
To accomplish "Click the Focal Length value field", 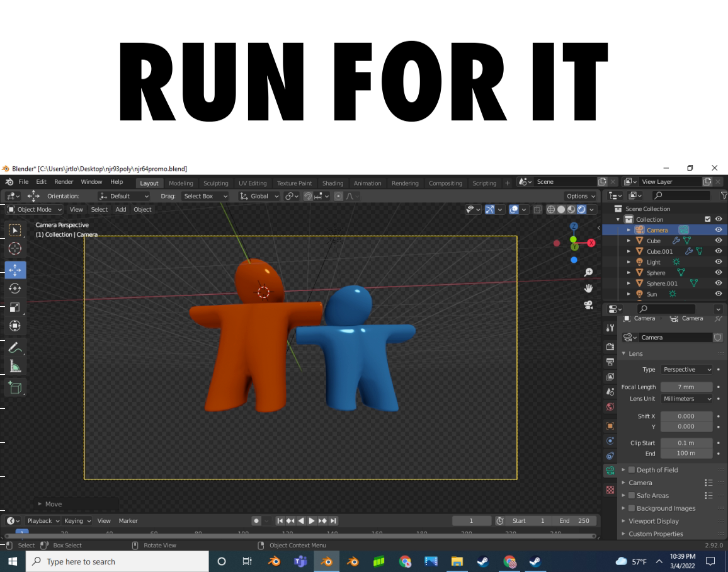I will click(x=686, y=387).
